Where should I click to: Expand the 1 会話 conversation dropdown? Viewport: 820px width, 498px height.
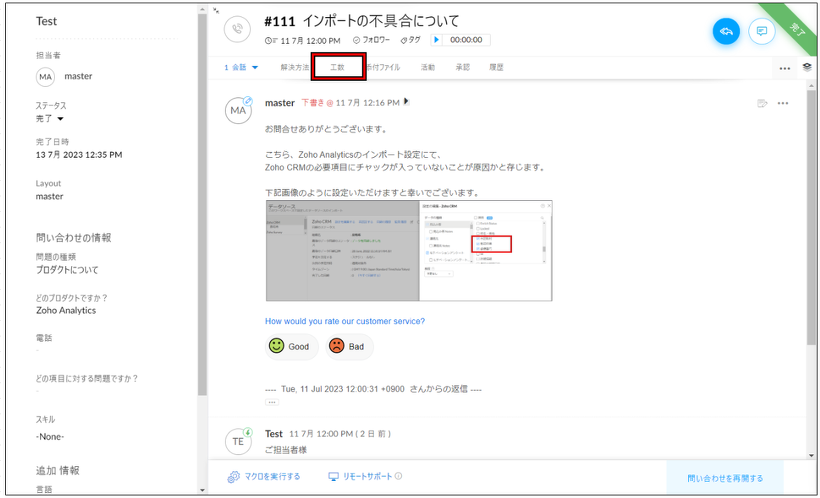tap(241, 67)
